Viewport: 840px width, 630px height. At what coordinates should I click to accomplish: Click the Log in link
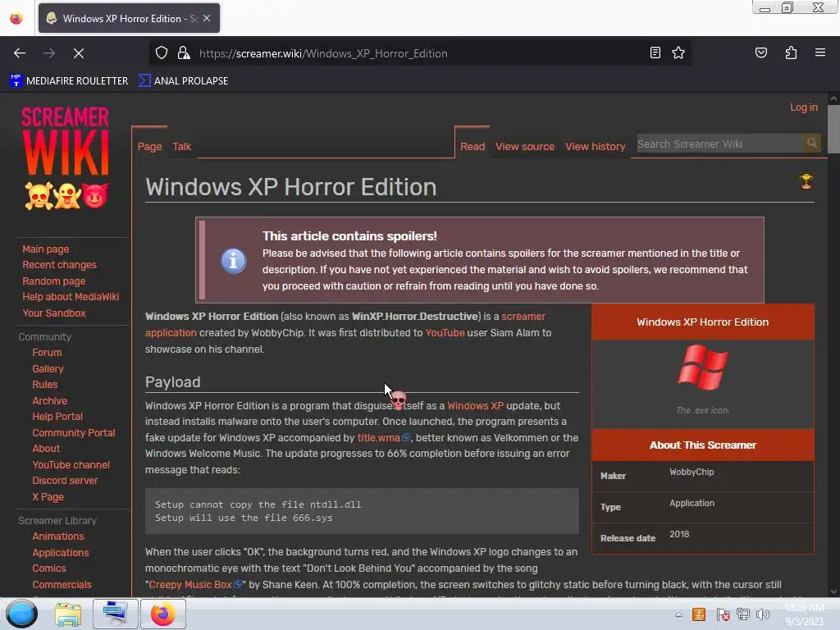tap(804, 107)
